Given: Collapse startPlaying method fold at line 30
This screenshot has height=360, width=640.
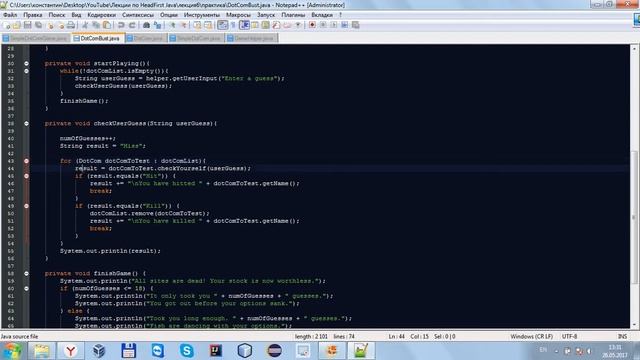Looking at the screenshot, I should [26, 63].
